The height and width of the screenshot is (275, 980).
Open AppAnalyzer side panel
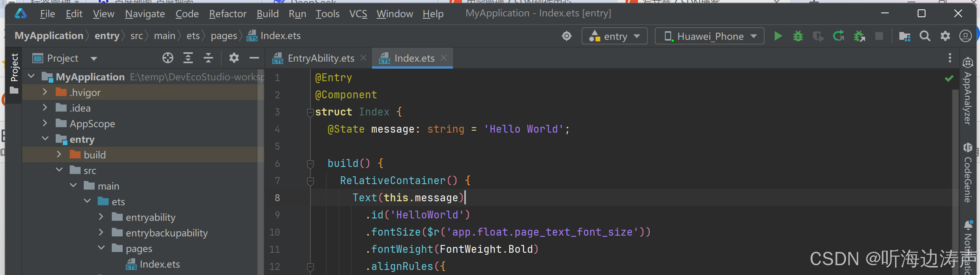[x=968, y=90]
